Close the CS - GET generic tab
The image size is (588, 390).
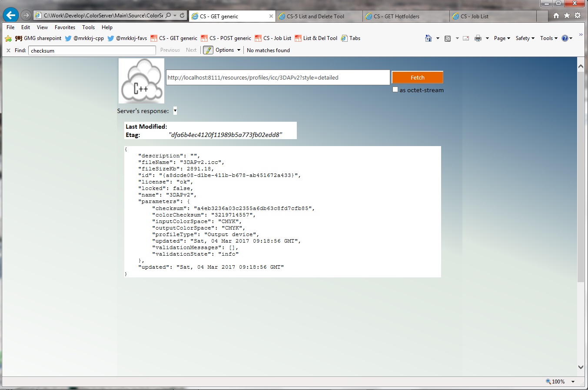pyautogui.click(x=271, y=16)
